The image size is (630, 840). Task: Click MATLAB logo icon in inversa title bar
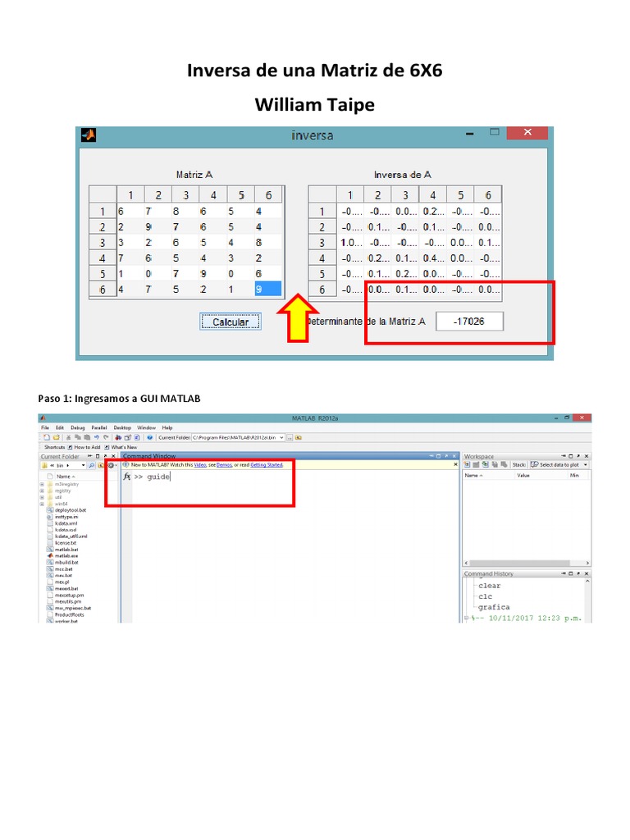tap(89, 135)
